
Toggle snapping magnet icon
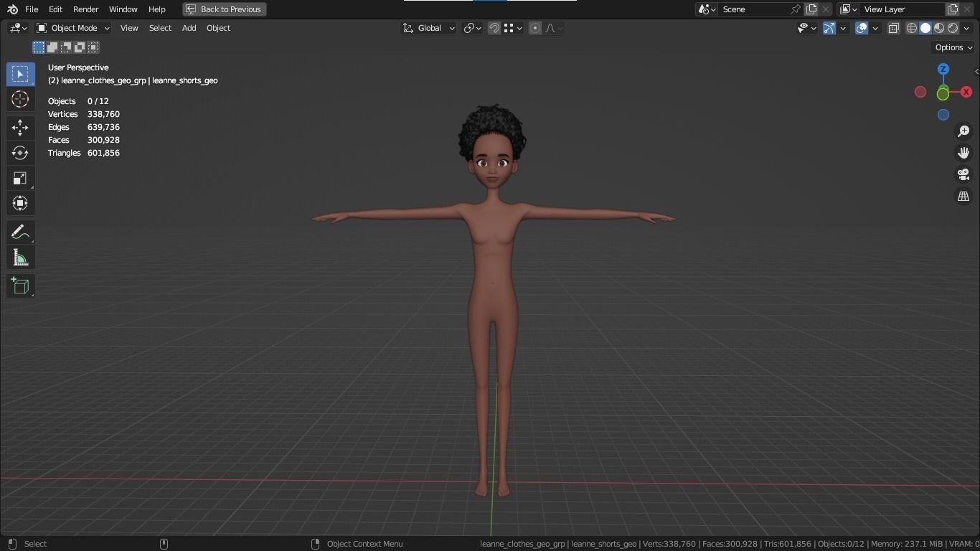494,28
